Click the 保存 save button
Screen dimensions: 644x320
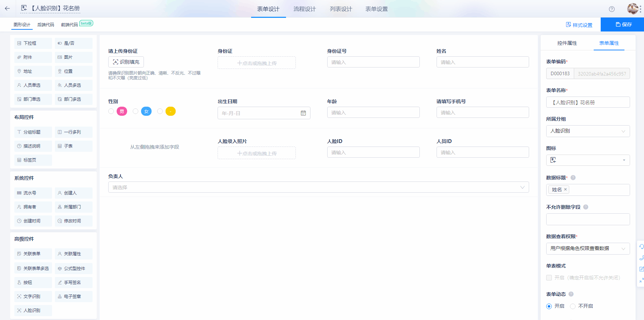[x=622, y=24]
